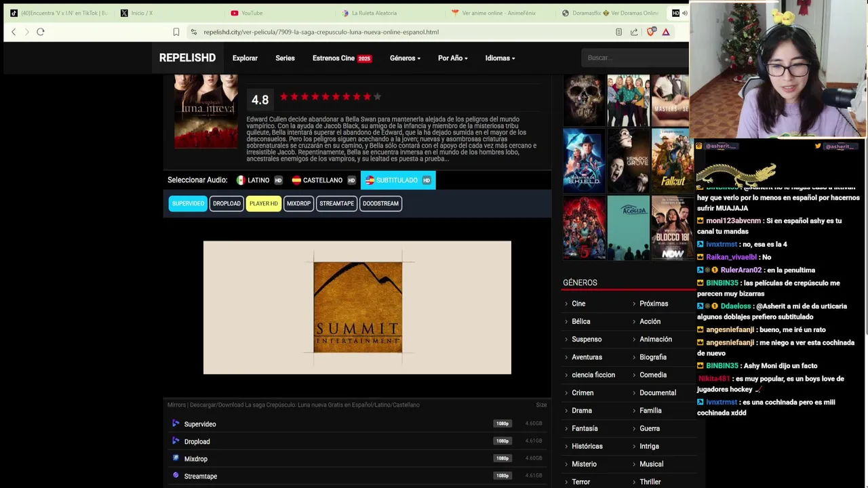
Task: Click the address bar URL
Action: (x=321, y=32)
